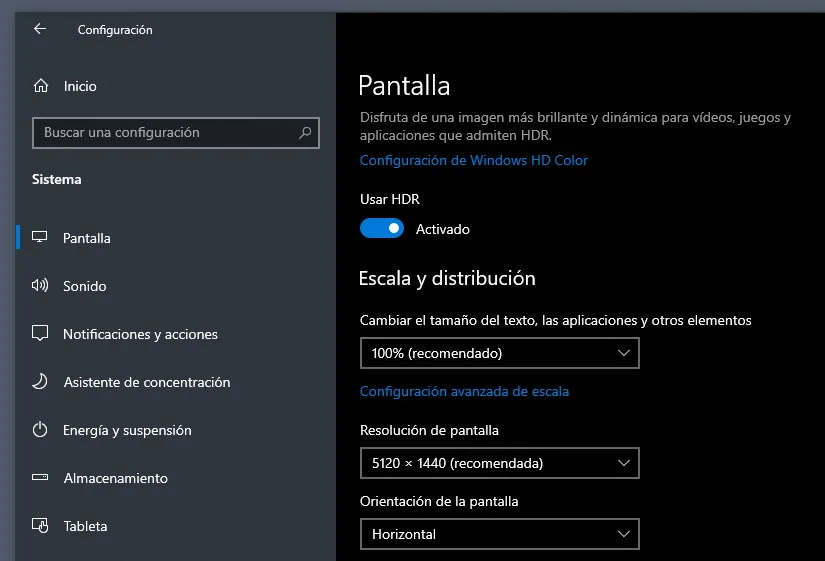Open the 100% (recomendado) scale dropdown
Image resolution: width=825 pixels, height=561 pixels.
(x=500, y=353)
